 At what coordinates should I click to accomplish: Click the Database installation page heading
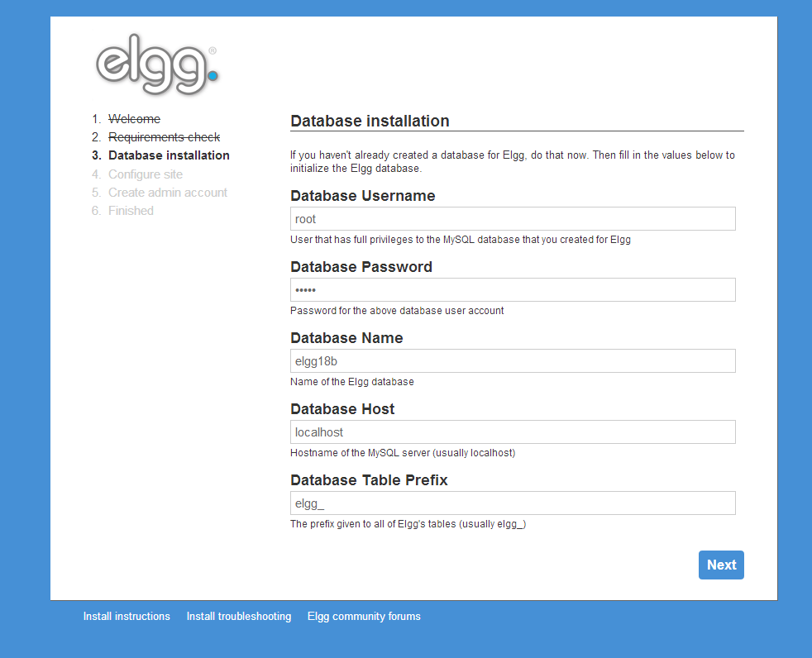pyautogui.click(x=370, y=121)
